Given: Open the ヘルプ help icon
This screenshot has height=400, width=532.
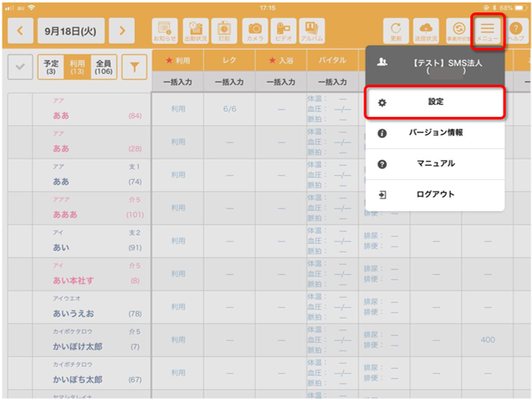Looking at the screenshot, I should (x=516, y=31).
